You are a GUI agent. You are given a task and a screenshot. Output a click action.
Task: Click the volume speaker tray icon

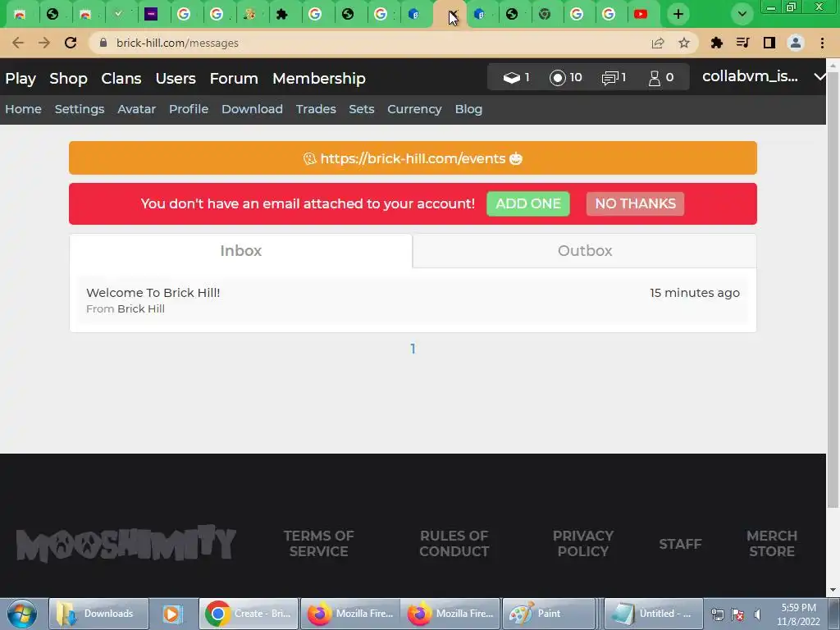pyautogui.click(x=757, y=614)
